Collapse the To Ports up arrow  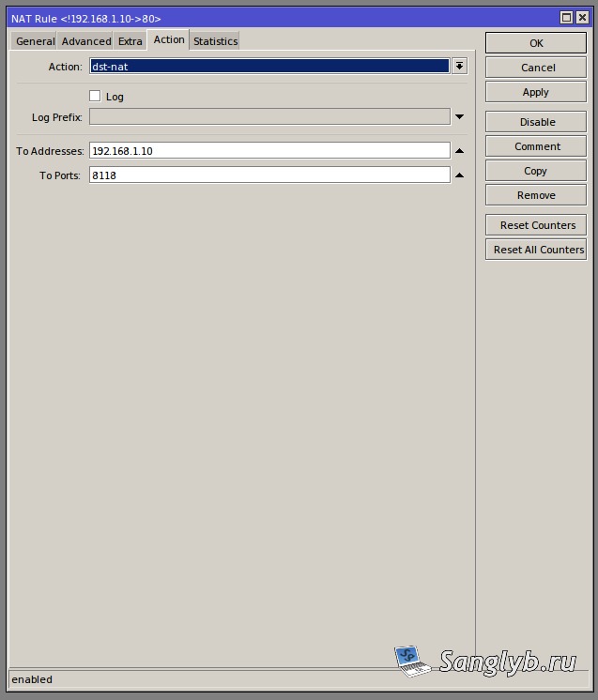point(460,175)
